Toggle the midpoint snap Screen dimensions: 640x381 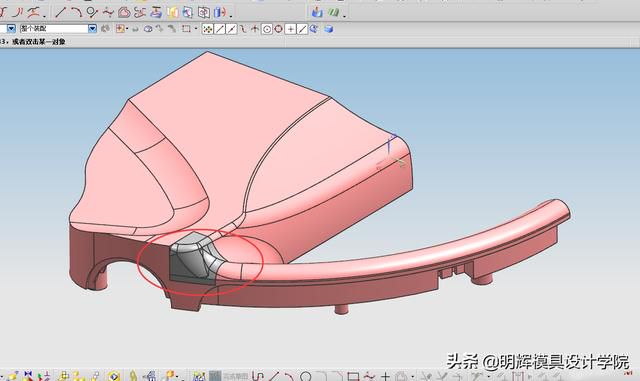pyautogui.click(x=231, y=29)
